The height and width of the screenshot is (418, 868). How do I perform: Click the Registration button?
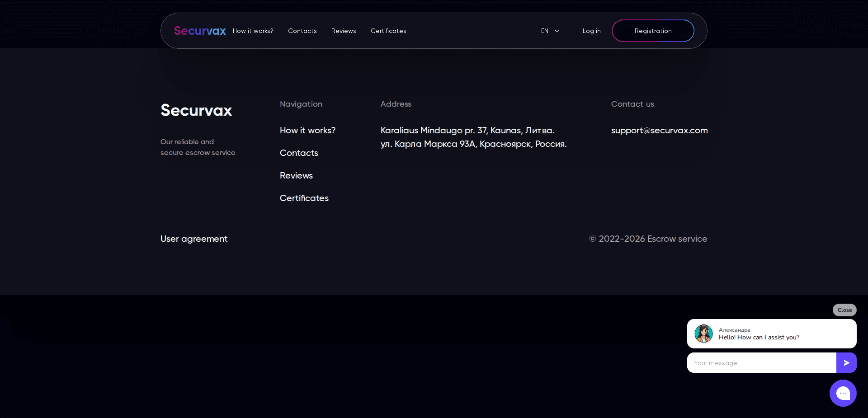(x=653, y=31)
